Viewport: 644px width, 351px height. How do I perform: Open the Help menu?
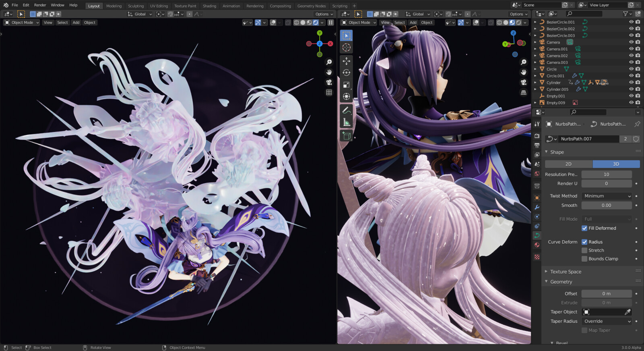[73, 5]
